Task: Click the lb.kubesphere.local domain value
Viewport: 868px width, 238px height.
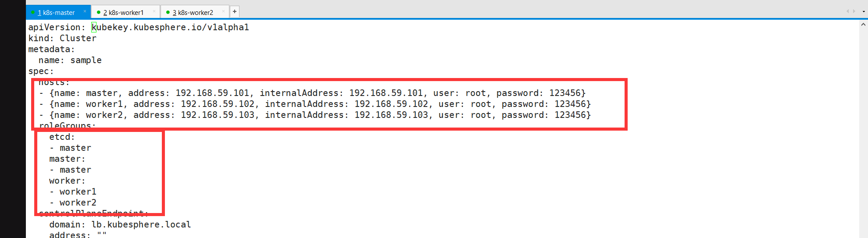Action: pyautogui.click(x=141, y=224)
